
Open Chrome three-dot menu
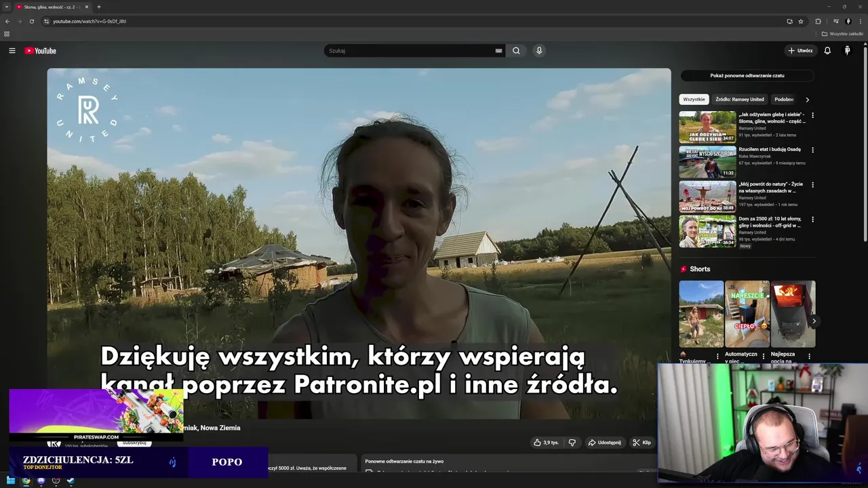[x=860, y=21]
